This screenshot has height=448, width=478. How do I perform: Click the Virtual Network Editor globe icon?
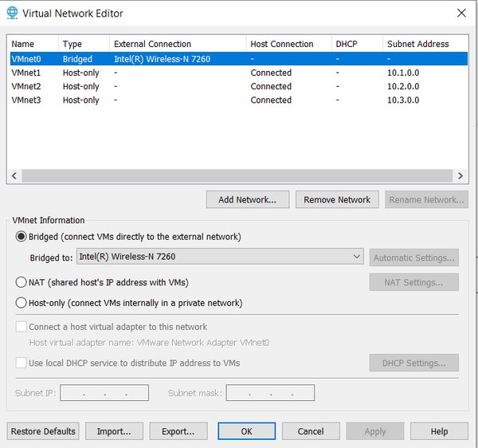point(12,14)
